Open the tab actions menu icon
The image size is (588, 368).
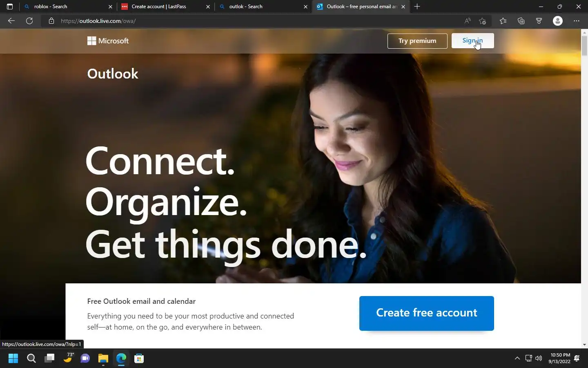10,7
